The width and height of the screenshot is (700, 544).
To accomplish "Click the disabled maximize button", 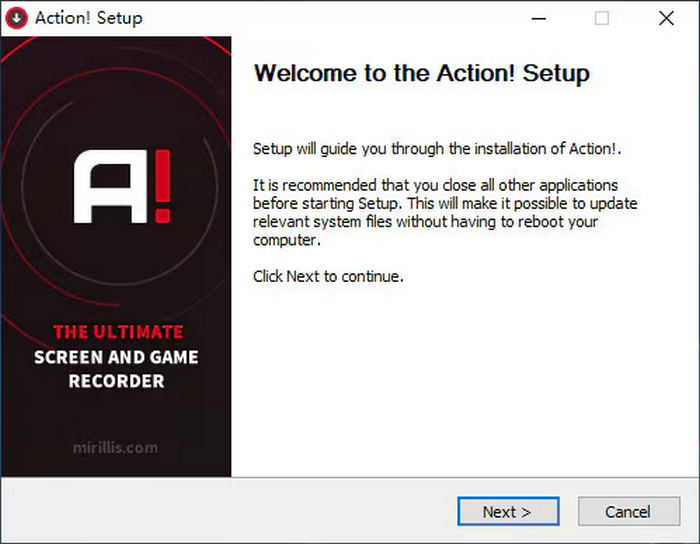I will pyautogui.click(x=602, y=18).
